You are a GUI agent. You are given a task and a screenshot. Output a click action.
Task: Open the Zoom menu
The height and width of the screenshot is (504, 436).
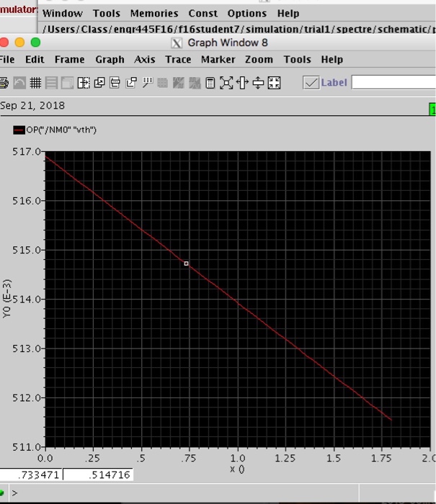click(x=259, y=60)
